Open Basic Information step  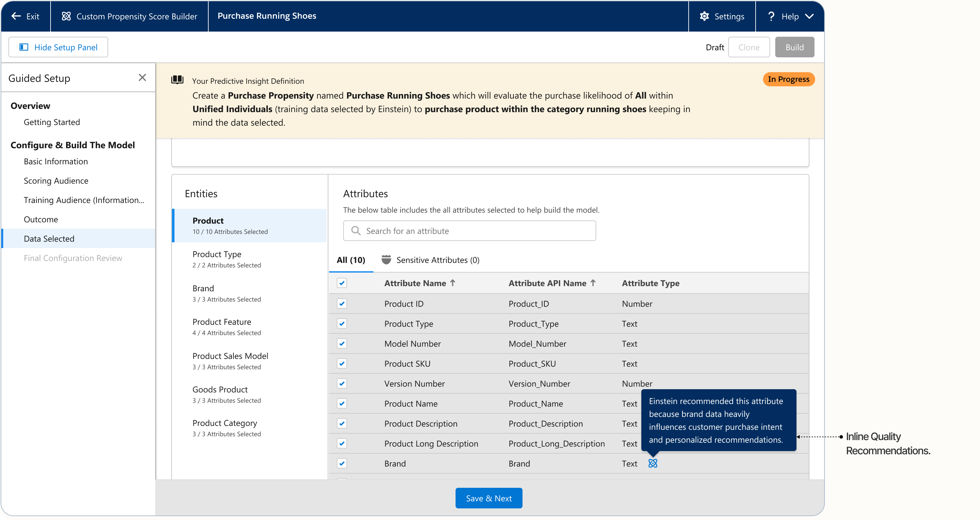pos(56,161)
